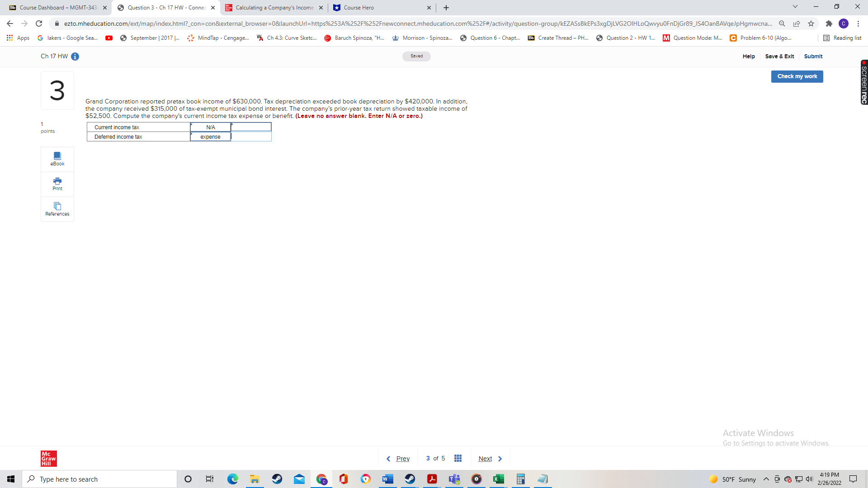
Task: Click the Check my work button
Action: 797,76
